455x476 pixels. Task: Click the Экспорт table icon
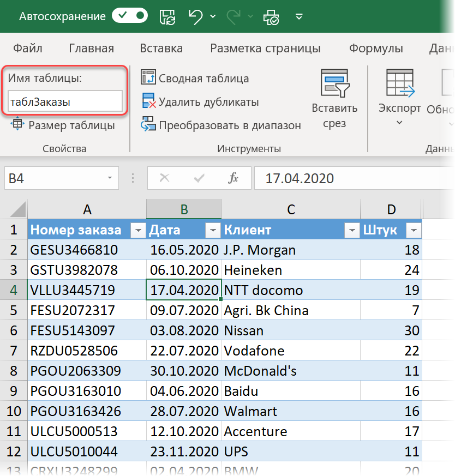400,83
